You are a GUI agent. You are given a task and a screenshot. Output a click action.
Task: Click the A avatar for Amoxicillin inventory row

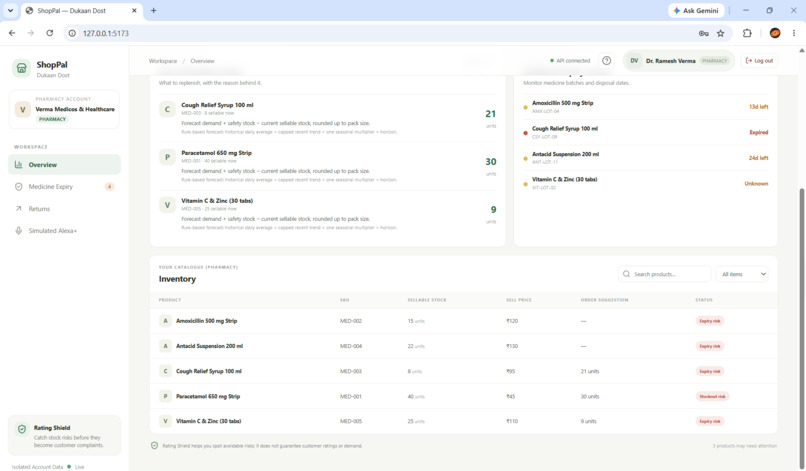coord(165,321)
